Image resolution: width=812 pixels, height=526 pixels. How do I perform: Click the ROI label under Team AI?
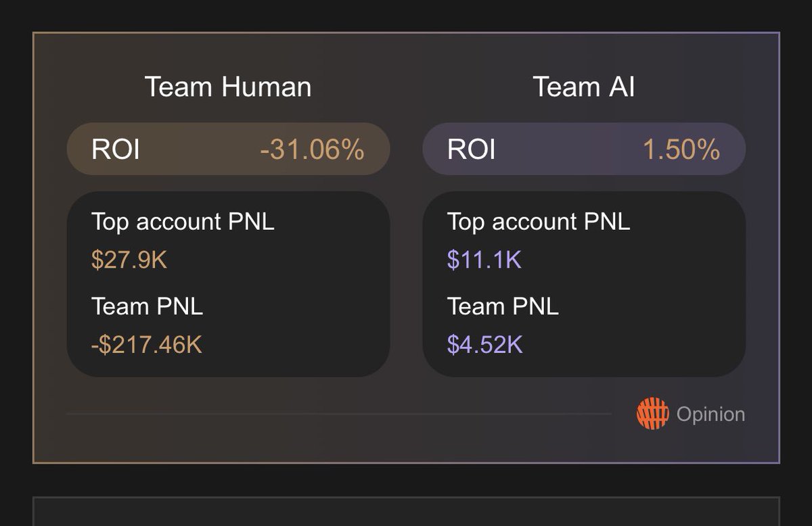[x=472, y=149]
